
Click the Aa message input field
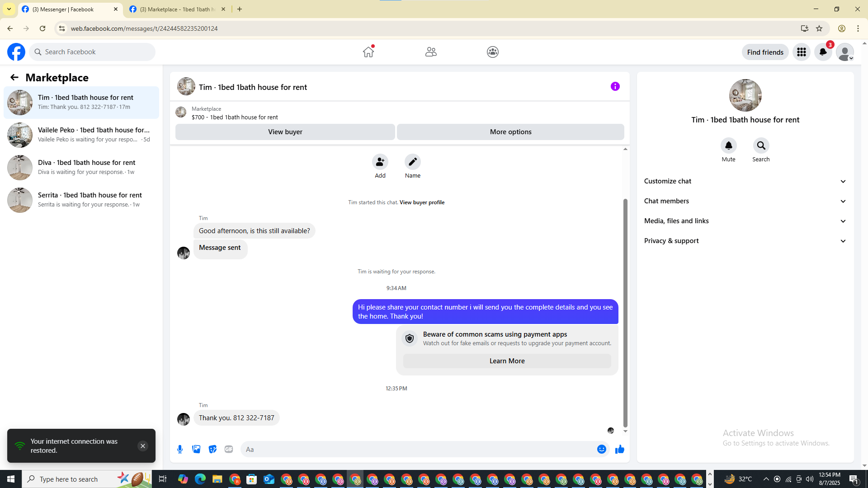[x=416, y=449]
